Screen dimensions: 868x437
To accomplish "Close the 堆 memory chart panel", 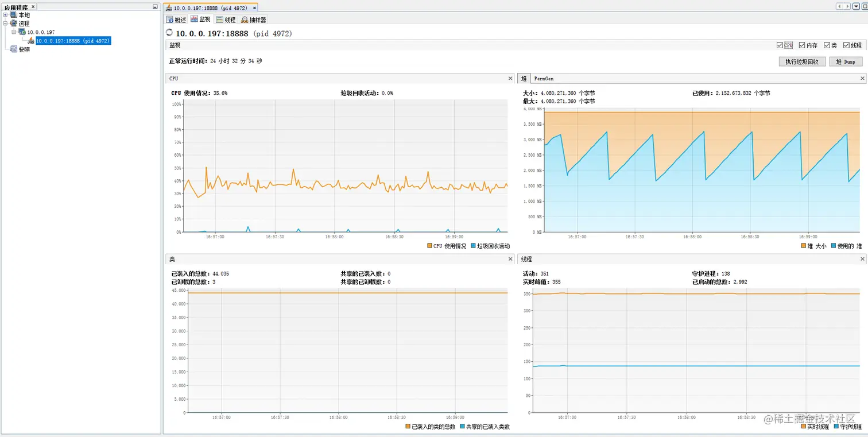I will click(862, 78).
